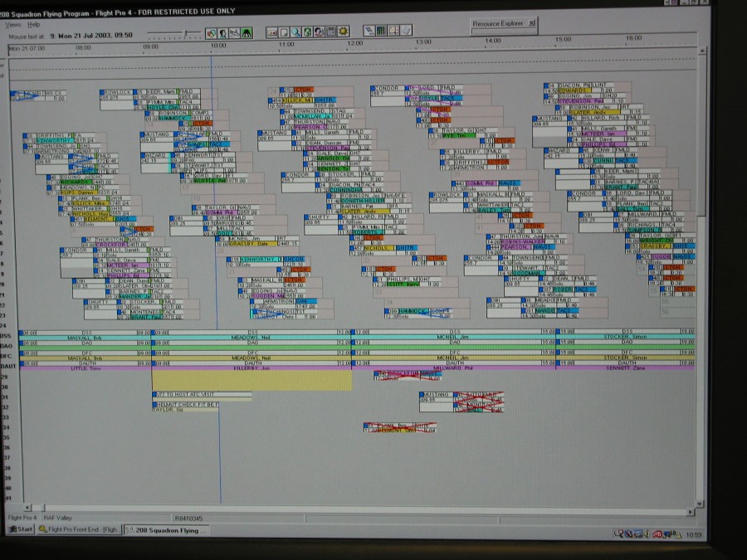This screenshot has width=747, height=560.
Task: Click the first icon in the left toolbar group
Action: [212, 32]
